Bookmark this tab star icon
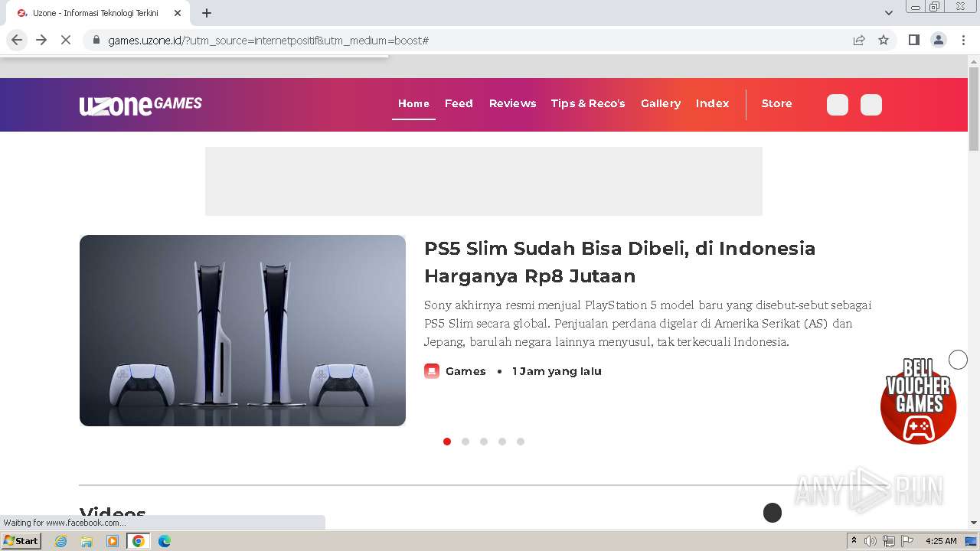 884,40
